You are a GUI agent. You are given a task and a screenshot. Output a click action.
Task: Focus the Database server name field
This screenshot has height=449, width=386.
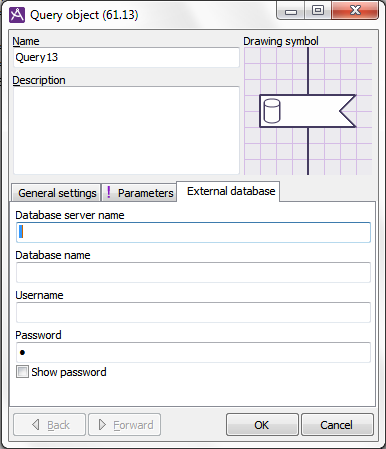(193, 232)
